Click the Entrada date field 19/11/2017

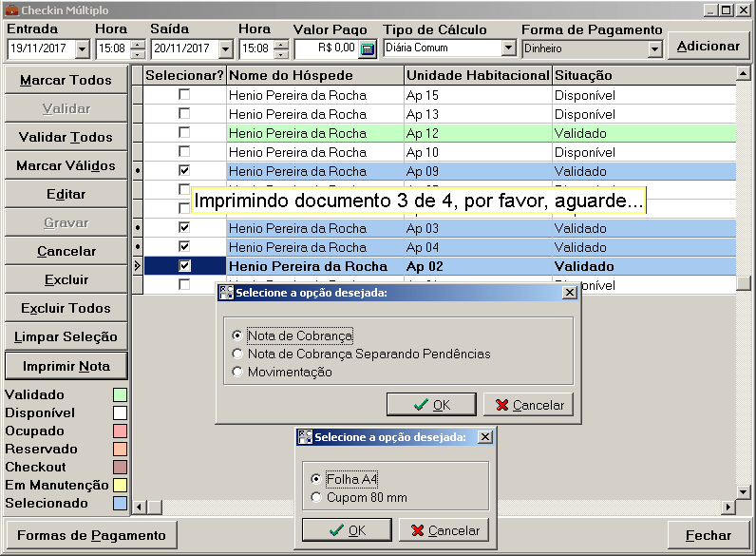click(x=42, y=48)
